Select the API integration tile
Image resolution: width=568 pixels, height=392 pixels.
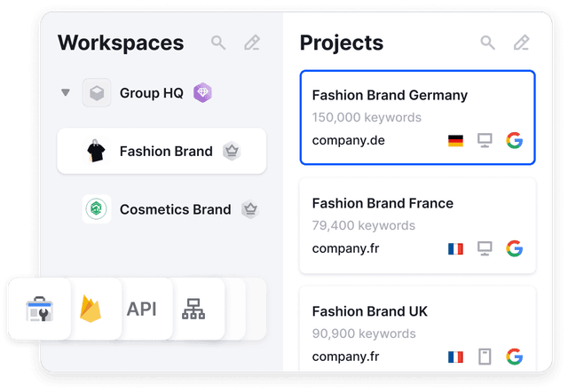point(142,309)
